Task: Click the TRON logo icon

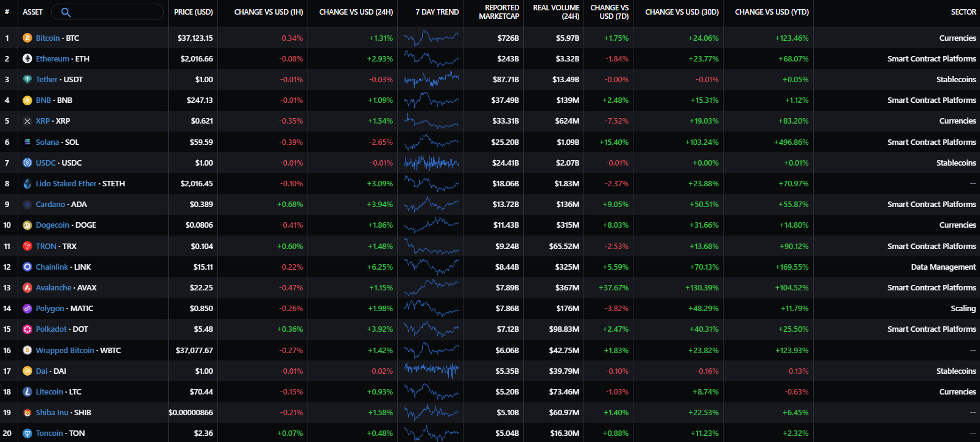Action: [x=27, y=246]
